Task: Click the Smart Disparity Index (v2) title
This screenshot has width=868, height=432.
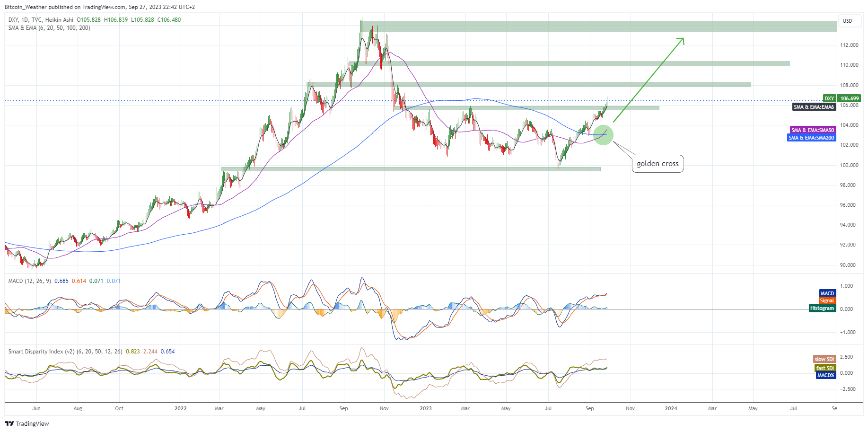Action: click(x=65, y=352)
